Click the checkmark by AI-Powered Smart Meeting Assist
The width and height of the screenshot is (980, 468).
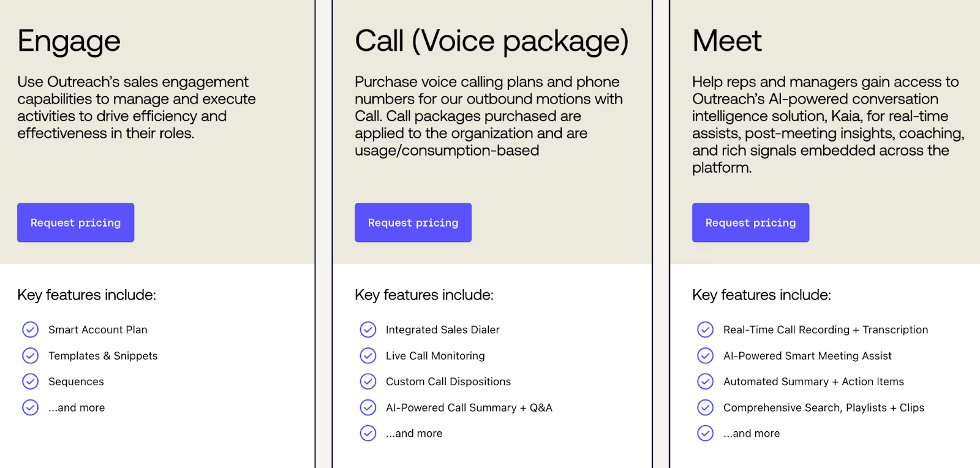705,355
